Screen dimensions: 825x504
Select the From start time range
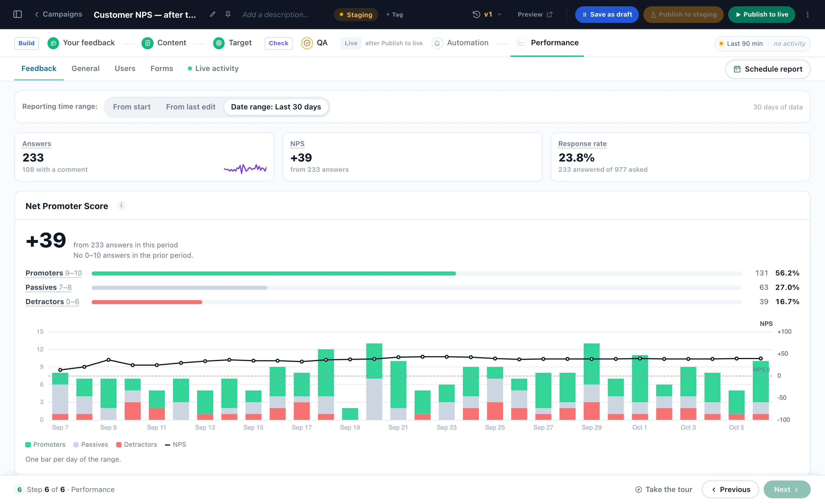coord(131,107)
